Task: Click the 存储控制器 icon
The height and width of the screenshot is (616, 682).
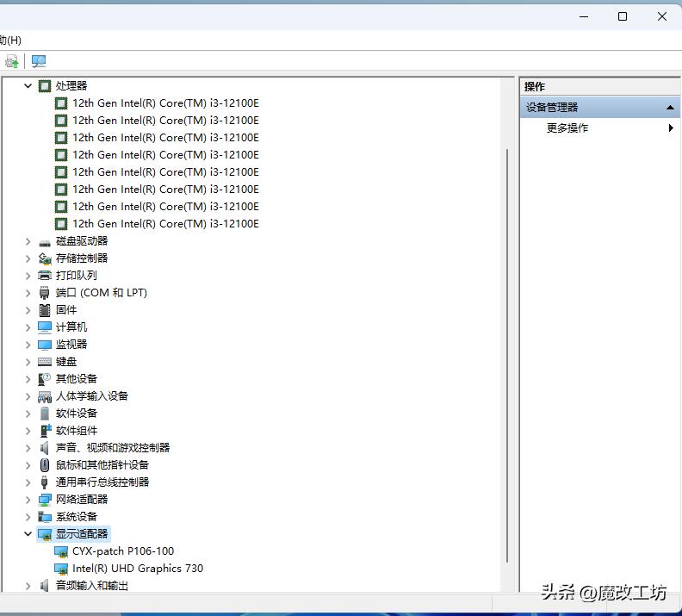Action: [x=45, y=258]
